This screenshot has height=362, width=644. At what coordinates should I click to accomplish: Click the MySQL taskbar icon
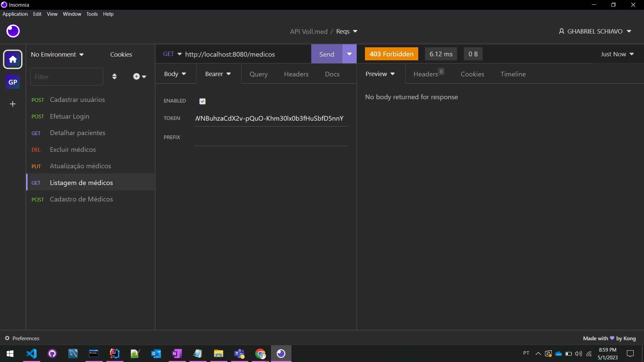94,353
